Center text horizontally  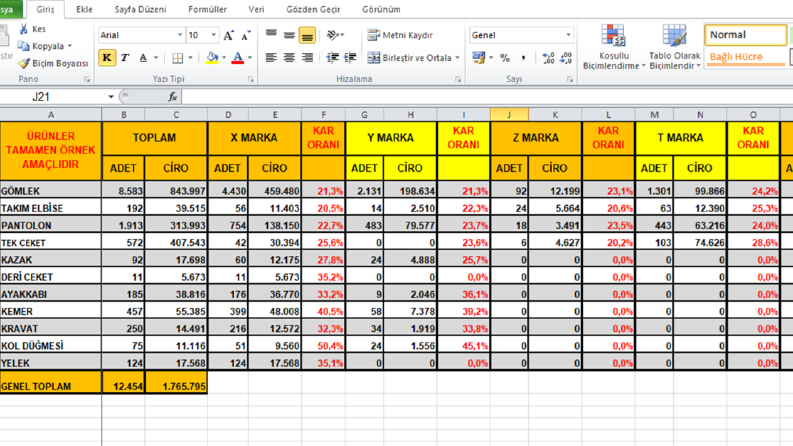(289, 58)
